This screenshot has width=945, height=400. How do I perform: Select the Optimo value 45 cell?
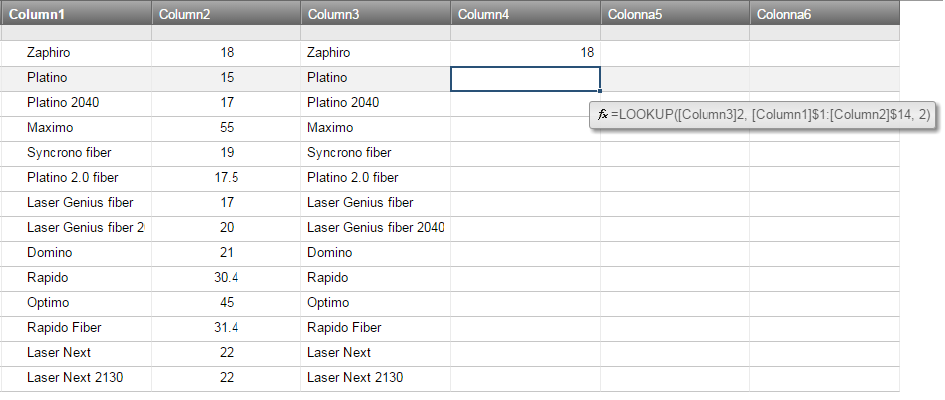[x=226, y=303]
